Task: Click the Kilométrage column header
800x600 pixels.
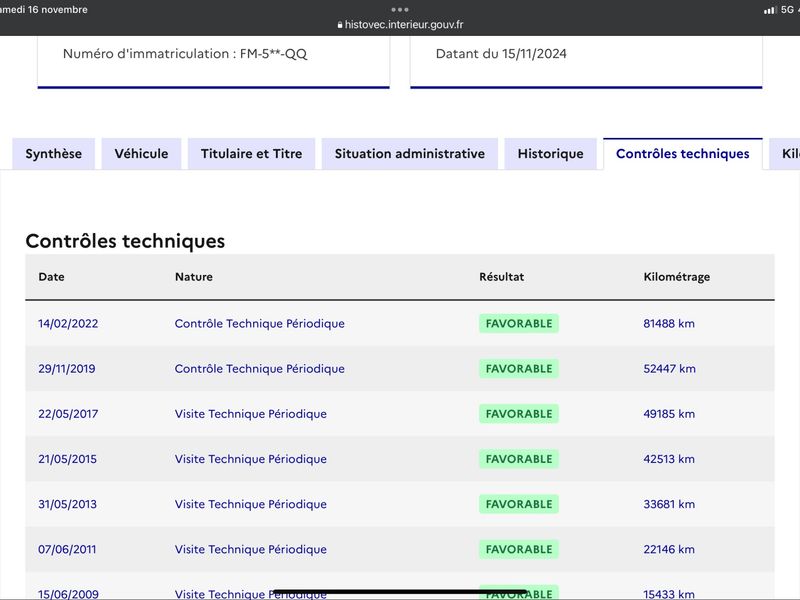Action: click(x=677, y=277)
